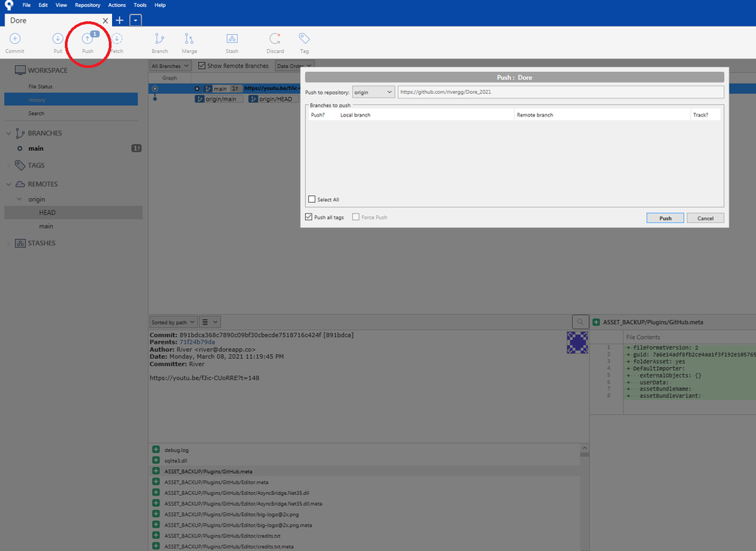Screen dimensions: 756x551
Task: Open the View menu
Action: tap(61, 5)
